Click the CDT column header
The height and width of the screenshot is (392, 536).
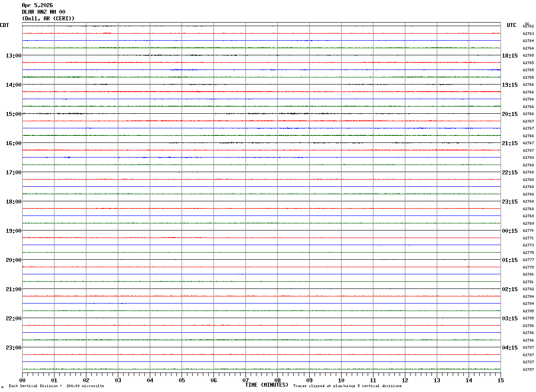pyautogui.click(x=4, y=25)
